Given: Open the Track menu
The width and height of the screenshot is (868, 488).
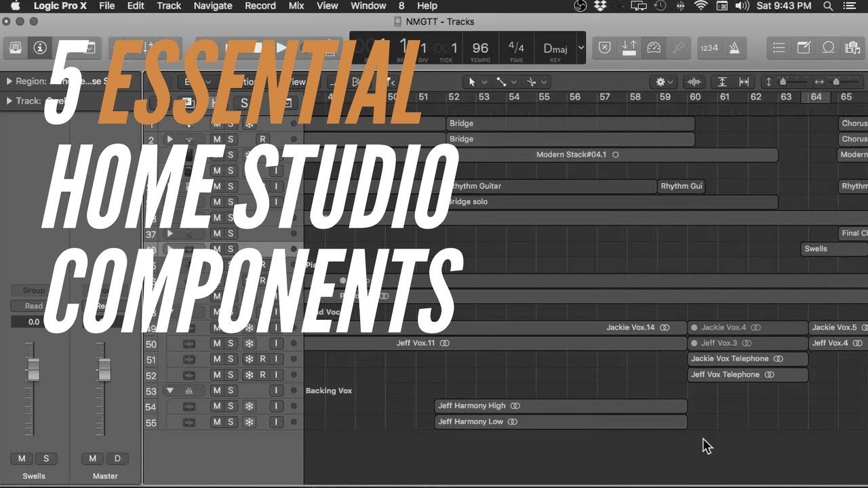Looking at the screenshot, I should click(169, 6).
